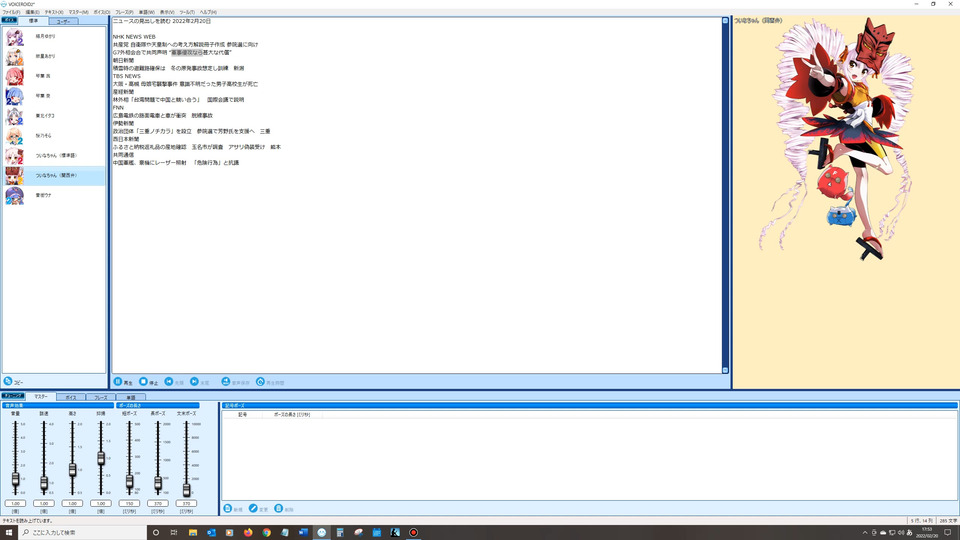The image size is (960, 540).
Task: Click the Windows taskbar search box
Action: click(x=83, y=533)
